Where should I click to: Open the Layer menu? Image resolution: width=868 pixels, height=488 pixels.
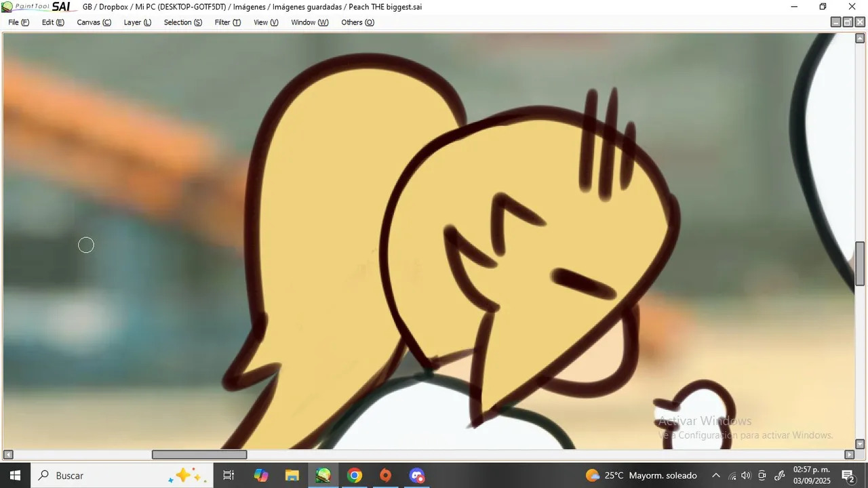(x=137, y=22)
